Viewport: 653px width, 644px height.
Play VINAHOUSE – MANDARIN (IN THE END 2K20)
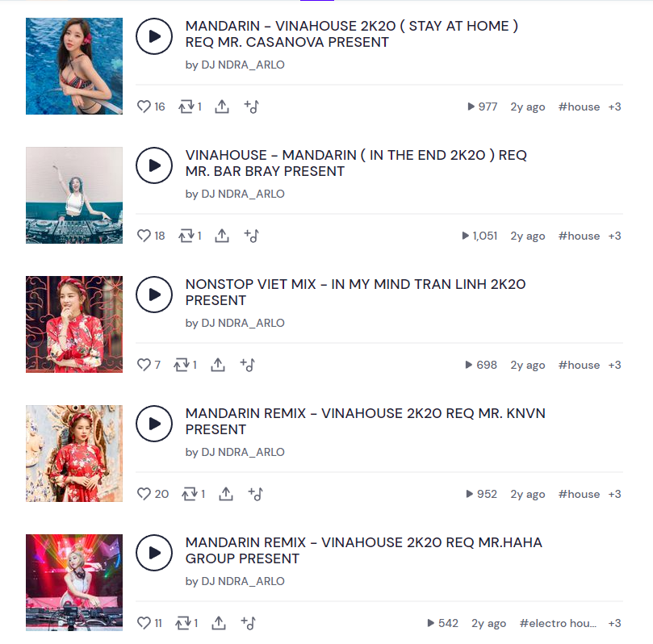click(x=154, y=165)
